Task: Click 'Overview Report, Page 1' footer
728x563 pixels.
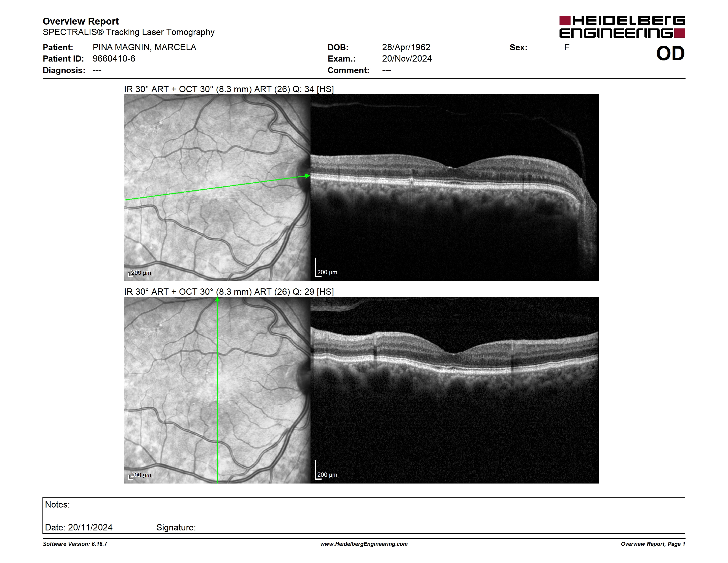Action: pyautogui.click(x=653, y=544)
